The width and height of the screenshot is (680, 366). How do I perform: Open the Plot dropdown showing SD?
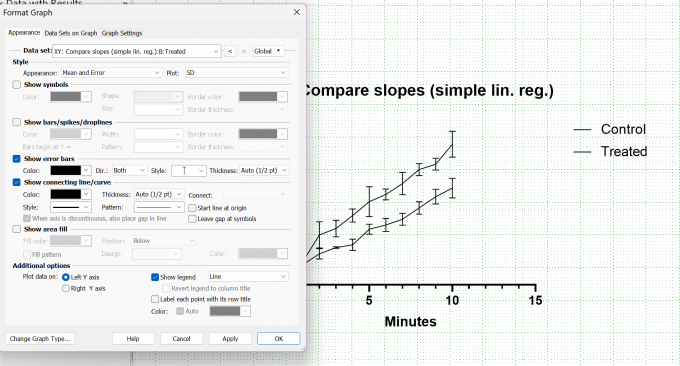click(236, 72)
